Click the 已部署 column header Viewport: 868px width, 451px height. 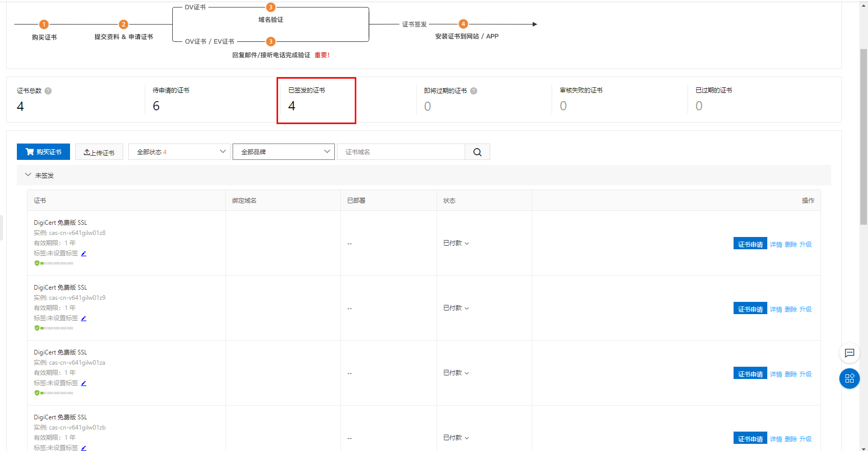point(356,200)
